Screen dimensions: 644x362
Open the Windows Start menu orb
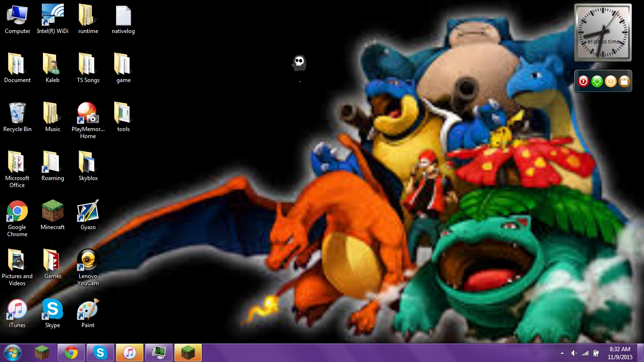click(12, 353)
